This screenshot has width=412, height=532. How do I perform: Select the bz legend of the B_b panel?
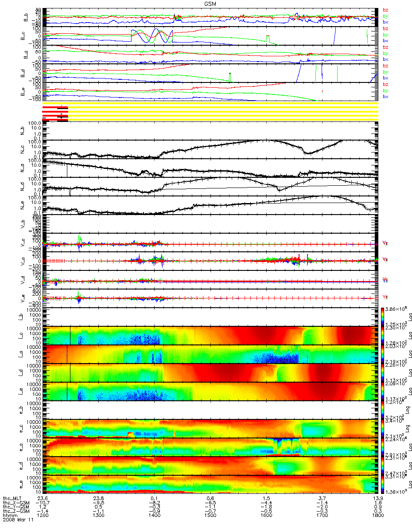click(x=385, y=10)
